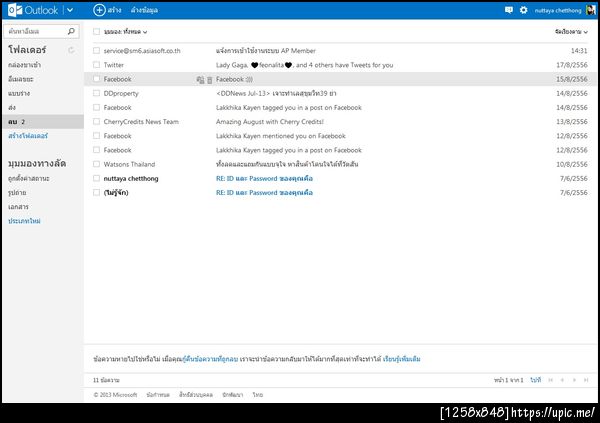Click the ล้างข้อมูล empty folder button
The image size is (600, 423).
[x=144, y=10]
